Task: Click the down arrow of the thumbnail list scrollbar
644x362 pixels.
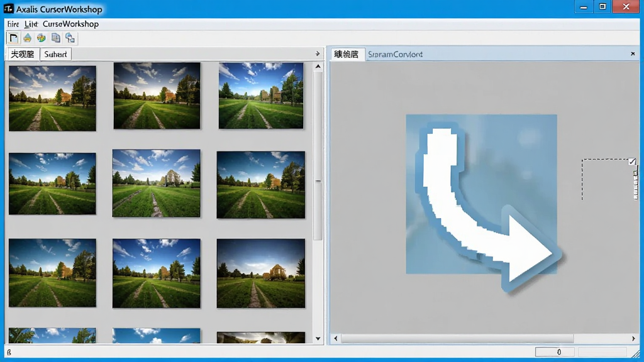Action: [x=318, y=339]
